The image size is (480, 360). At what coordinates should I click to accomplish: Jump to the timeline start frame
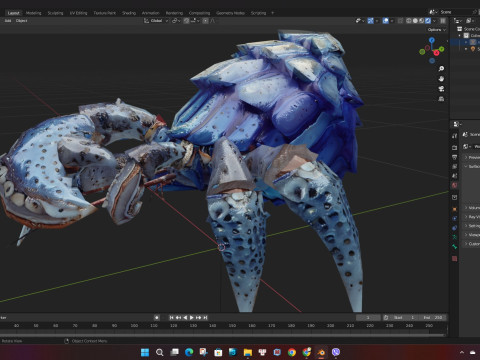pyautogui.click(x=171, y=317)
